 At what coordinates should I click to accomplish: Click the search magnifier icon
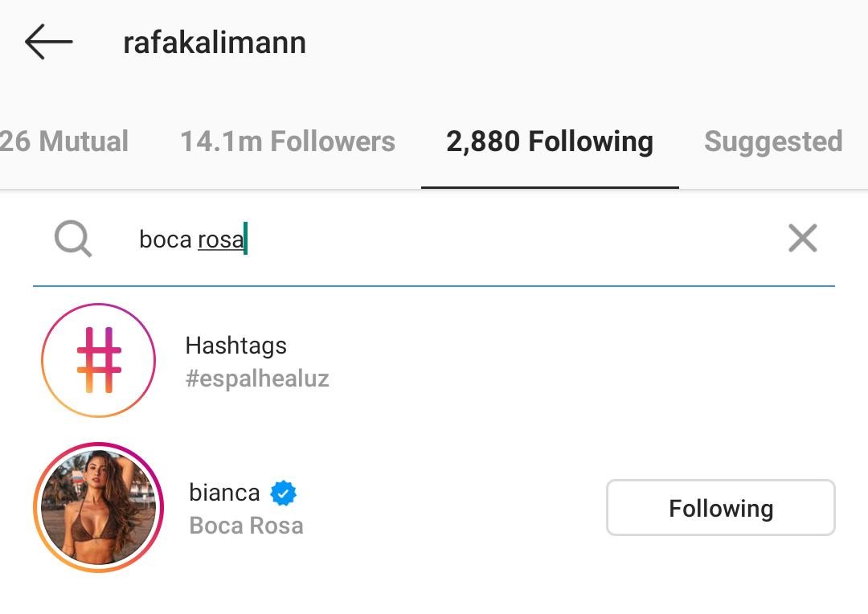point(73,239)
